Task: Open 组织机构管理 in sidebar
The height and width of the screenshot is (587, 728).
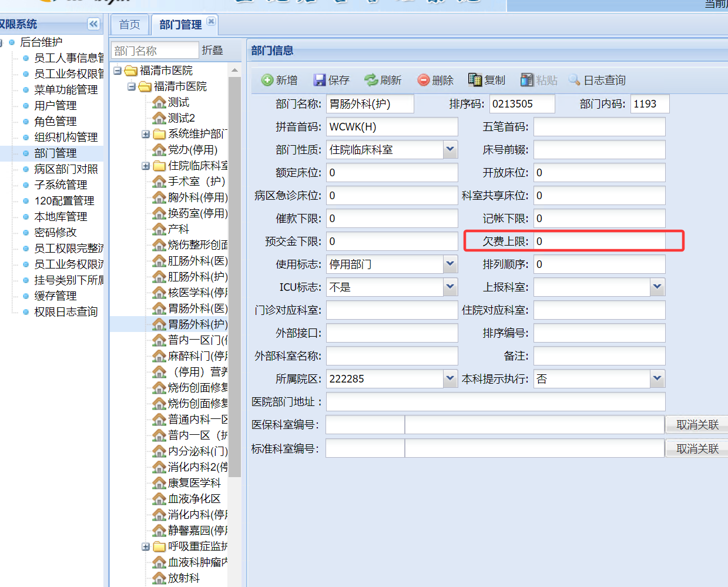Action: 66,137
